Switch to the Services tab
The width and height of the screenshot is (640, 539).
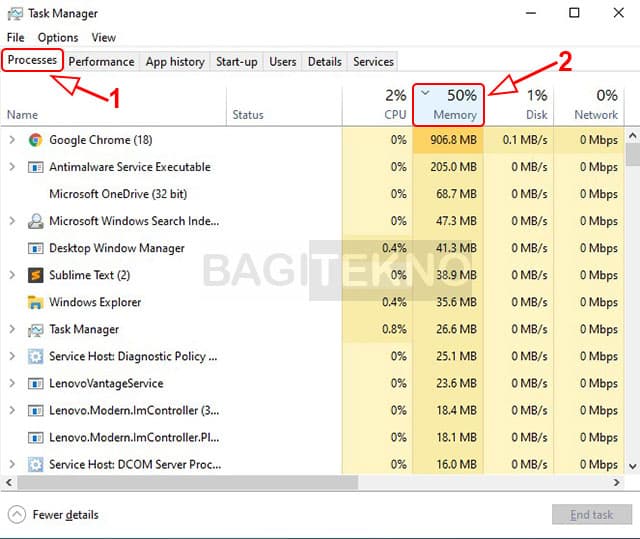[x=373, y=62]
